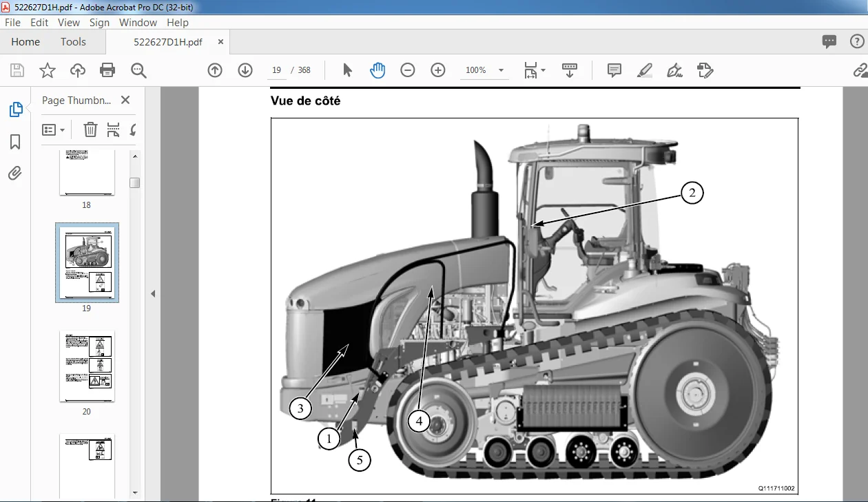Click the page number input field
Screen dimensions: 868x502
pos(276,70)
